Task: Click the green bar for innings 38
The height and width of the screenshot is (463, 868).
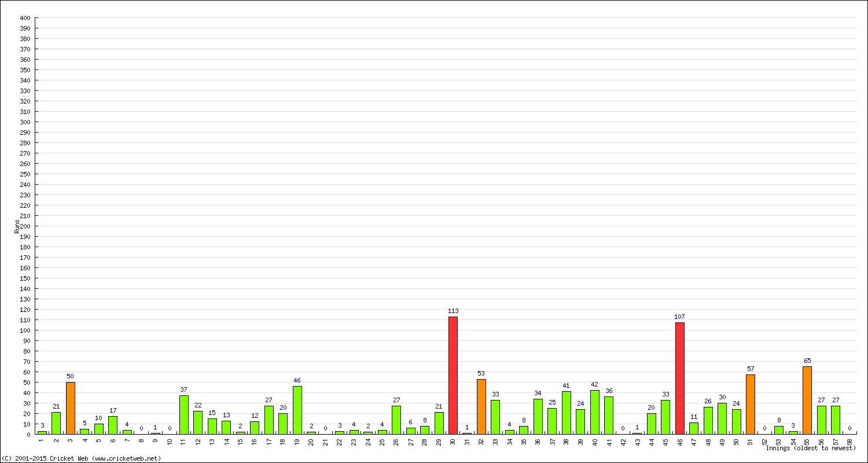Action: 566,413
